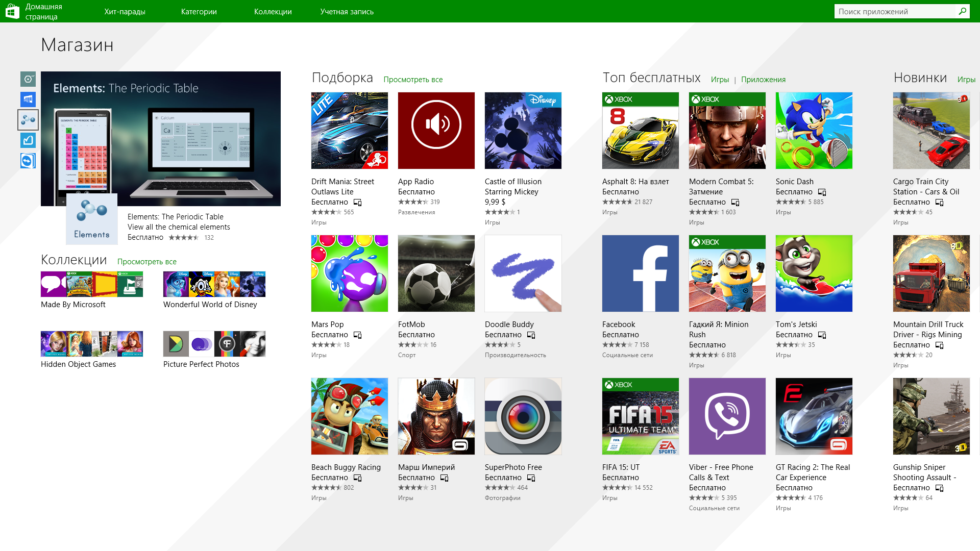Click the Beach Buggy Racing title
This screenshot has width=980, height=551.
point(346,467)
